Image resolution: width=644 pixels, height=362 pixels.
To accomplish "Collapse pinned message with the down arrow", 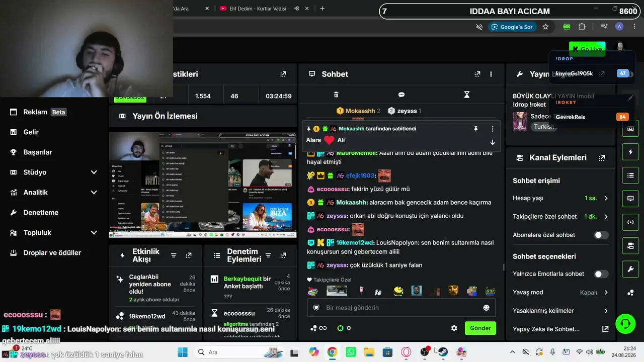I will (493, 142).
